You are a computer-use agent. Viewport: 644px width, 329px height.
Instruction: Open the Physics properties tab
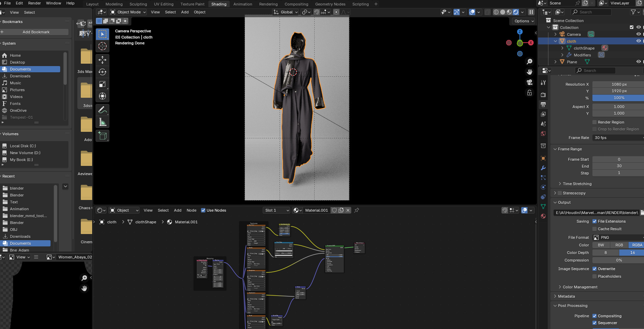point(543,187)
